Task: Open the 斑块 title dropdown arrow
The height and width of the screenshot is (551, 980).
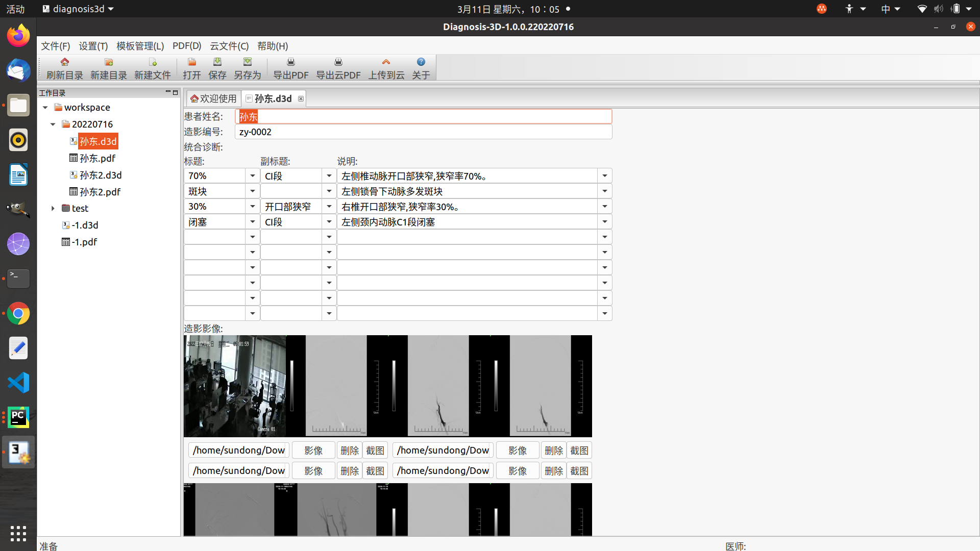Action: click(253, 191)
